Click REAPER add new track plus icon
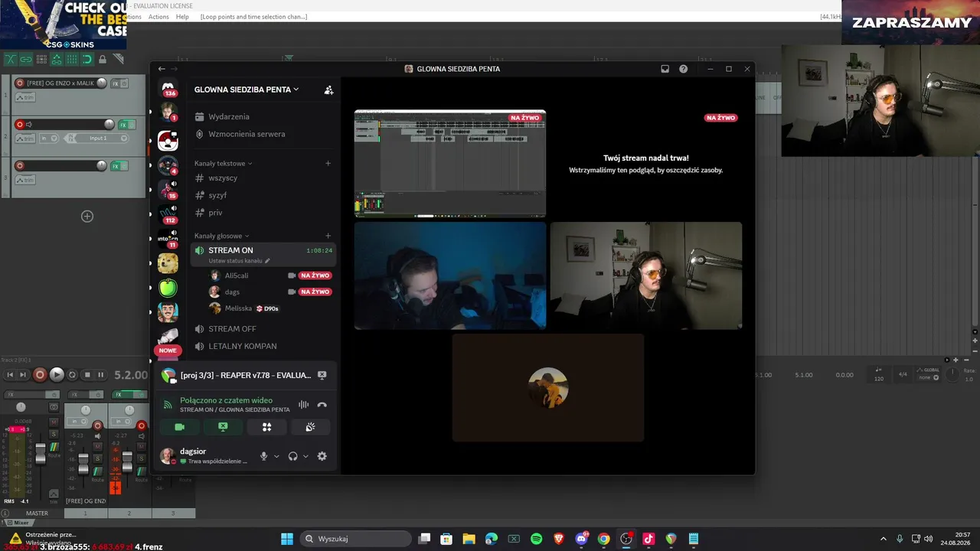980x551 pixels. coord(87,217)
